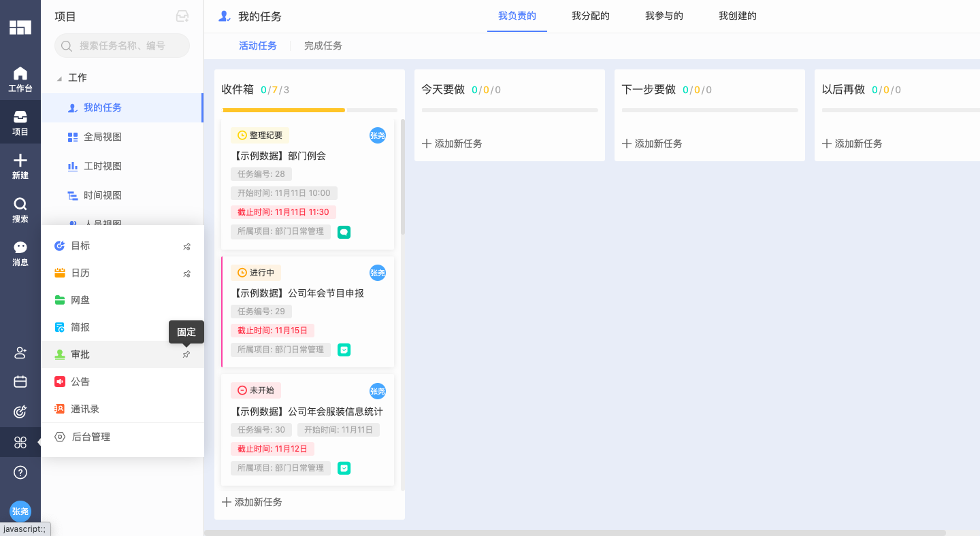This screenshot has height=536, width=980.
Task: Click the 新建 plus icon in sidebar
Action: [x=20, y=166]
